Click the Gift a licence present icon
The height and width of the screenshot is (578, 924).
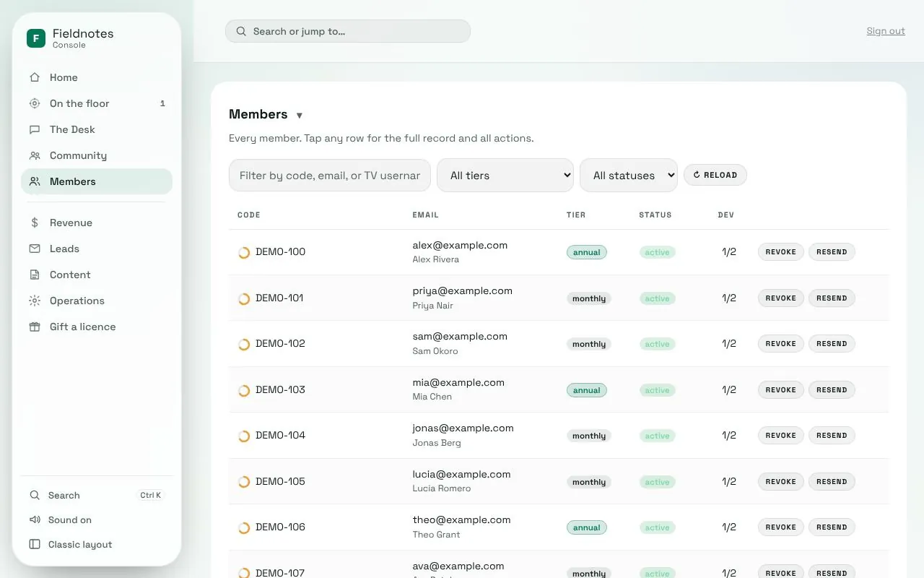click(x=35, y=327)
